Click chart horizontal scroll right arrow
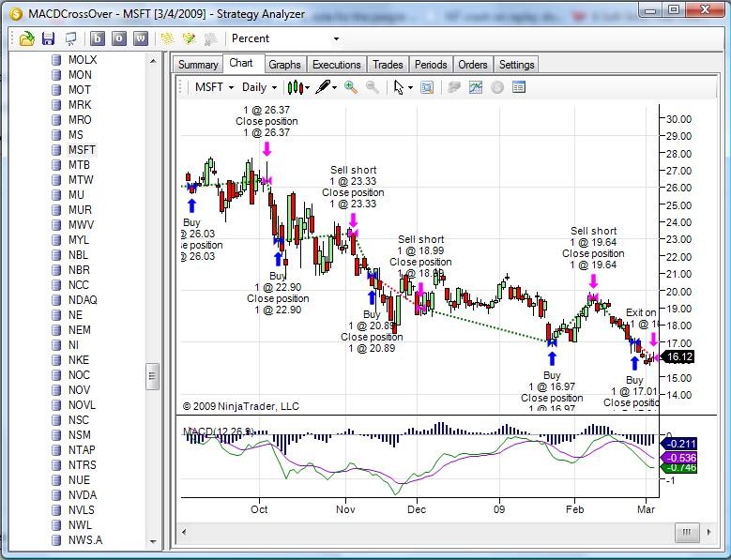The height and width of the screenshot is (560, 731). (x=709, y=532)
